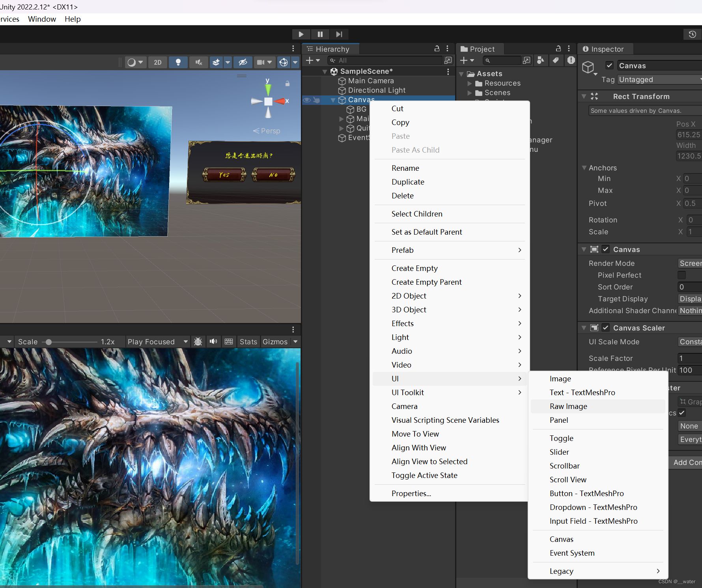
Task: Open the Prefab submenu
Action: tap(449, 250)
